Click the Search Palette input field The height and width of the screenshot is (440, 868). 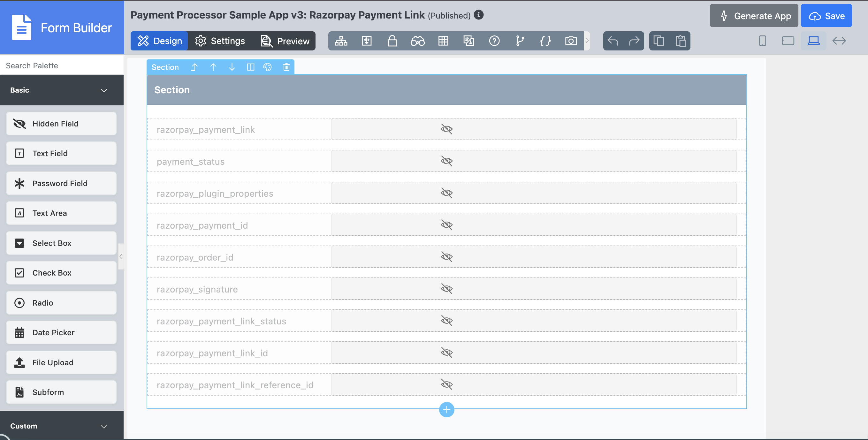pyautogui.click(x=62, y=65)
